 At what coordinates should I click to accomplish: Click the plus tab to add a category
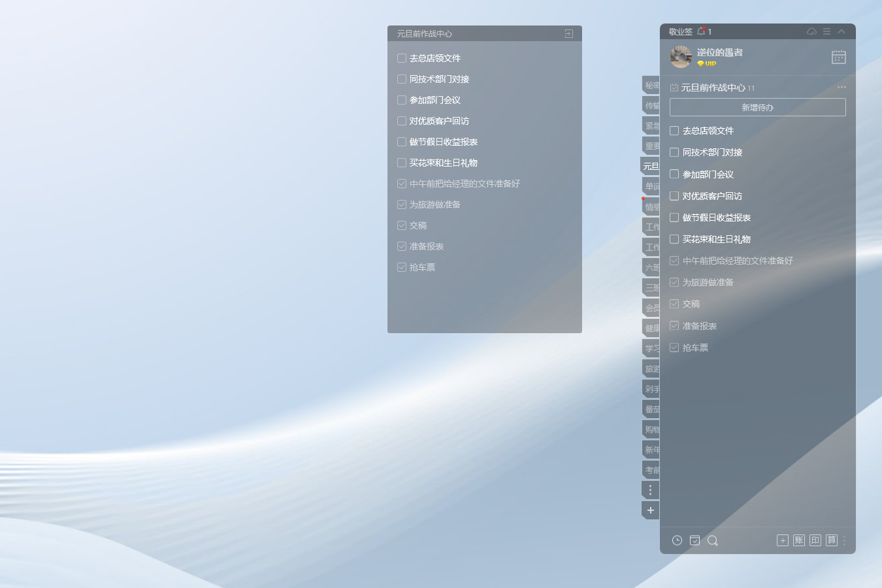click(x=651, y=510)
